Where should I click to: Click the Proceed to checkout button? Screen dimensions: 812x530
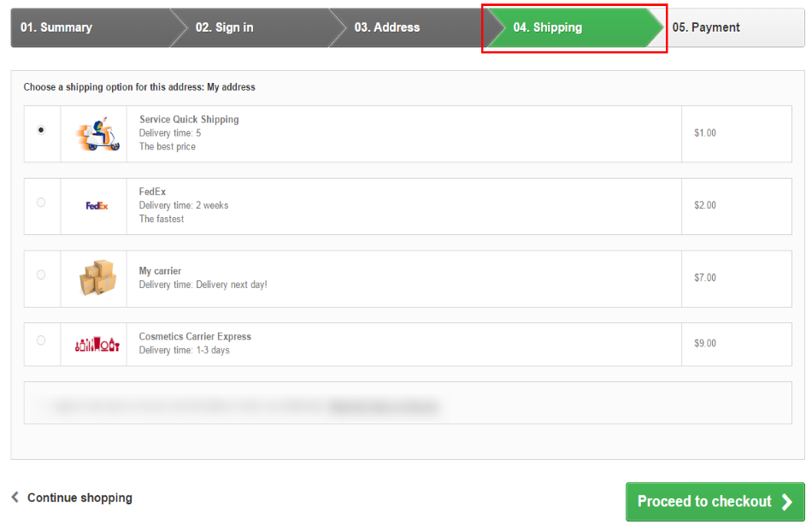click(715, 502)
